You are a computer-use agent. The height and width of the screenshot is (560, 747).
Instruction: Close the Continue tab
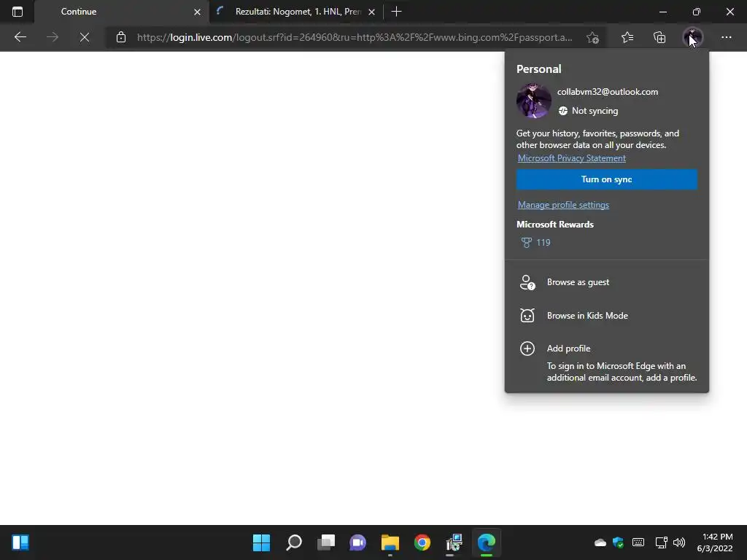coord(197,12)
